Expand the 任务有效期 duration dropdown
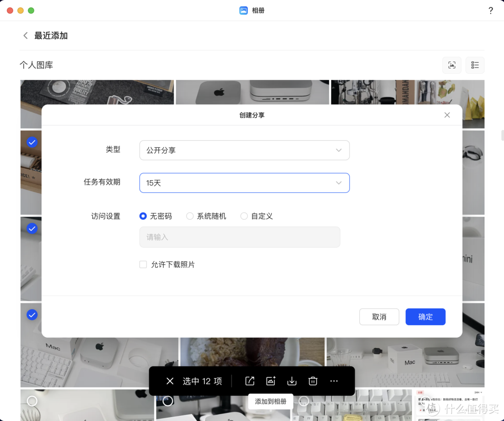 pyautogui.click(x=245, y=183)
